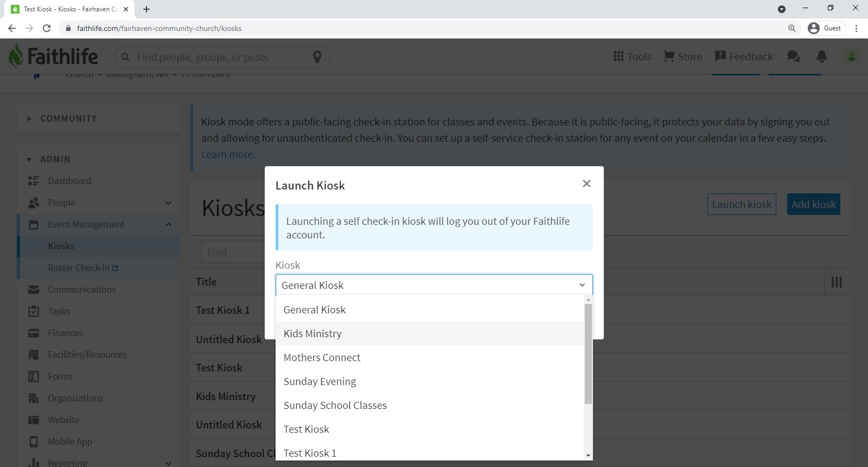Choose Kids Ministry kiosk option
Viewport: 868px width, 467px height.
coord(430,333)
